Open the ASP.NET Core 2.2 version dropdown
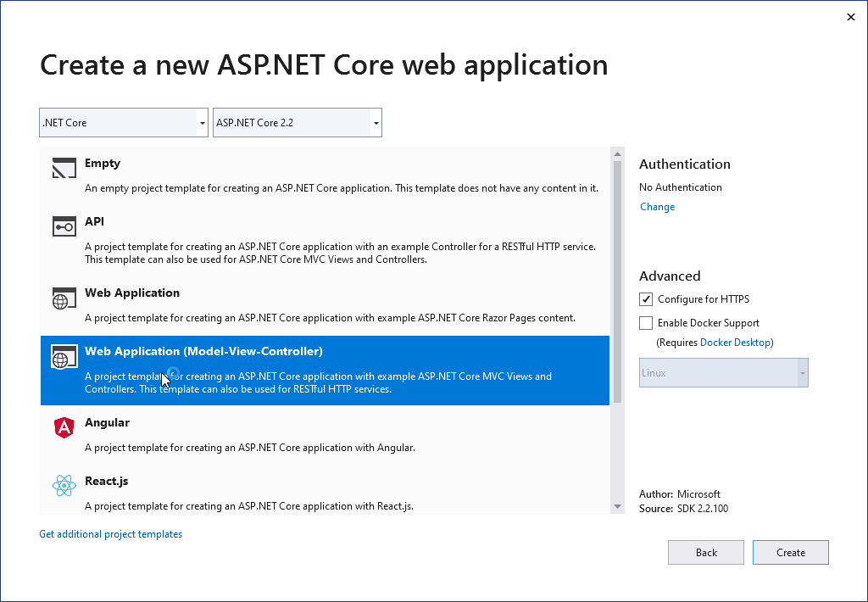The height and width of the screenshot is (602, 868). coord(298,122)
